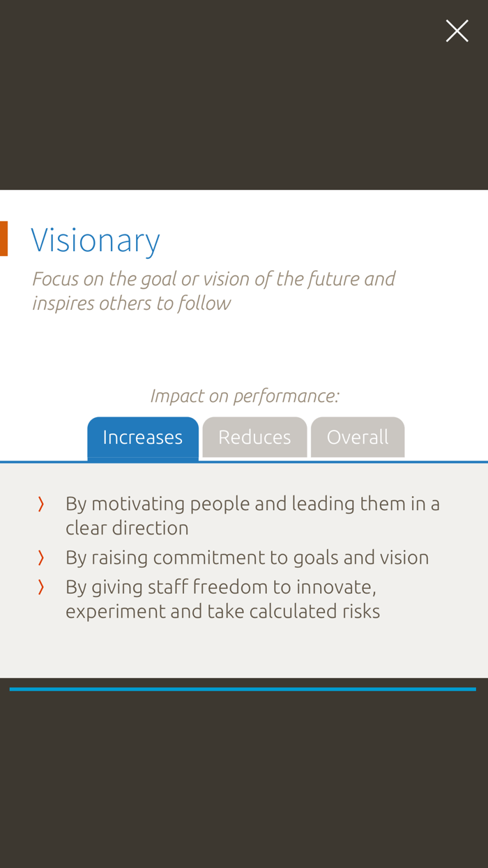Click the Visionary title link
This screenshot has width=488, height=868.
(x=96, y=239)
